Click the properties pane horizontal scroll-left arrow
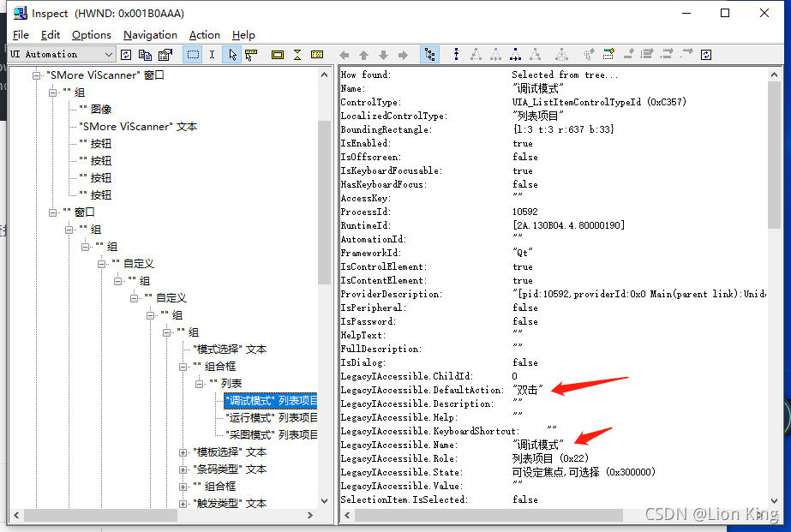 pos(347,516)
